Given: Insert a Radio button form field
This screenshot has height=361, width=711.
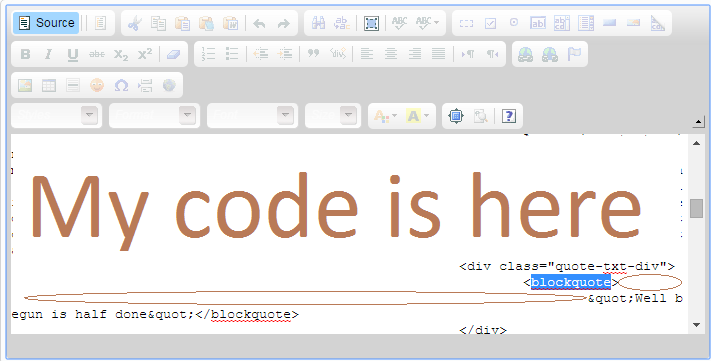Looking at the screenshot, I should (514, 23).
